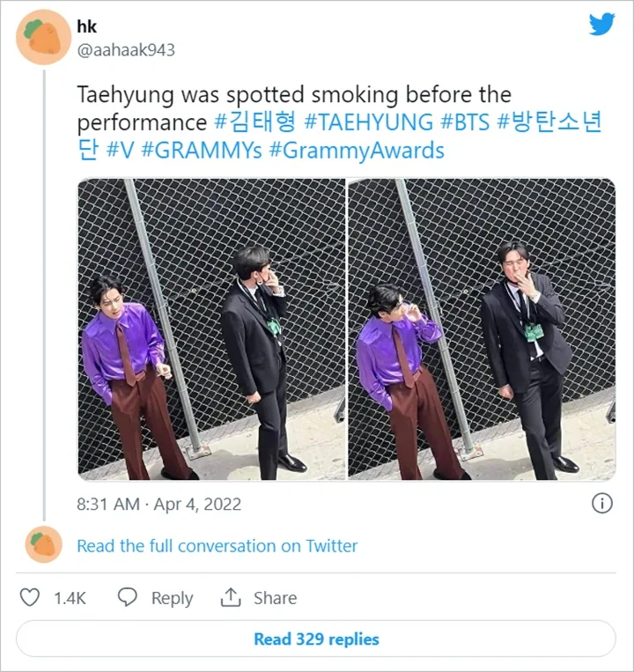Click the Twitter bird logo
This screenshot has height=672, width=634.
pyautogui.click(x=601, y=24)
